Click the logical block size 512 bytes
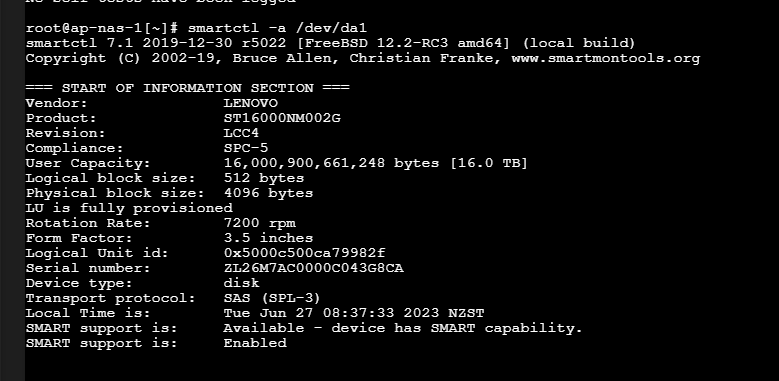The height and width of the screenshot is (381, 779). [264, 178]
